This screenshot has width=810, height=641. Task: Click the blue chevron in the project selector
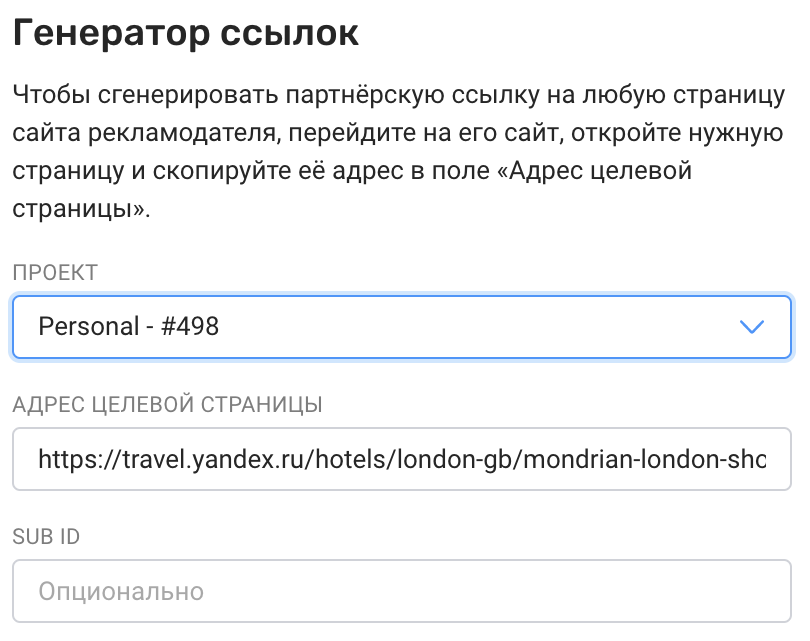pyautogui.click(x=750, y=326)
